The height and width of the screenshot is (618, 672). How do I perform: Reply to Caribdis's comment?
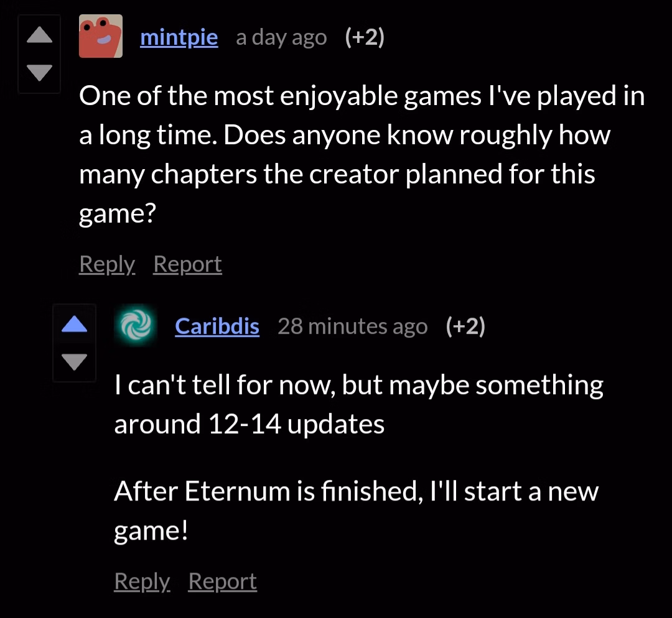point(142,581)
